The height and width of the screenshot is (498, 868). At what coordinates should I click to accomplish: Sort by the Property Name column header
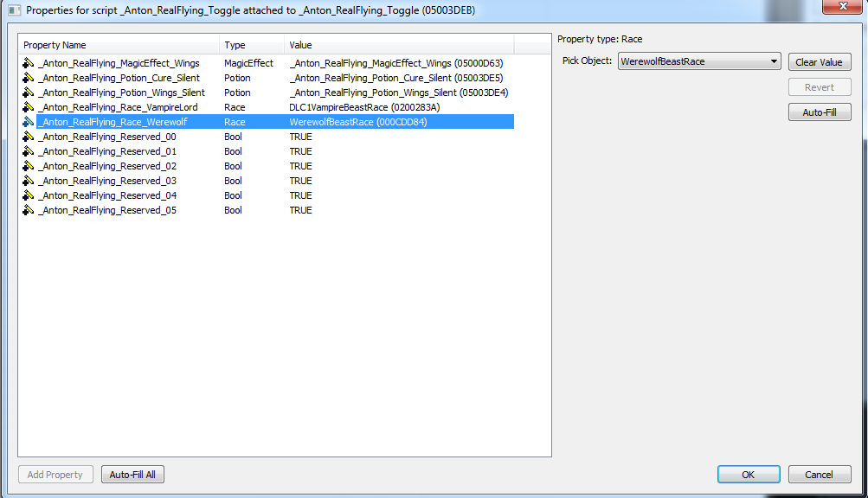pyautogui.click(x=119, y=45)
